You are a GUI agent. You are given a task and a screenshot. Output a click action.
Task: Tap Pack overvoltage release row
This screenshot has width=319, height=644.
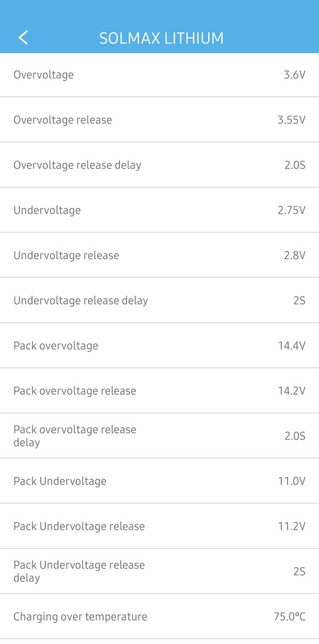[160, 391]
